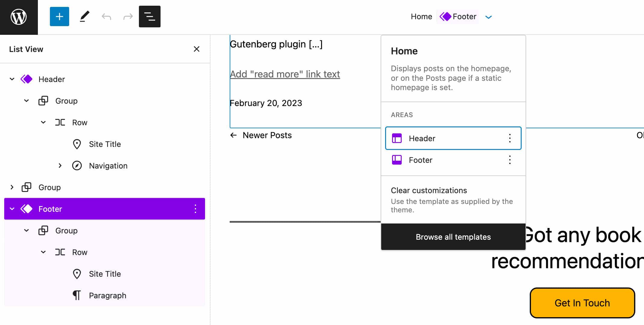Image resolution: width=644 pixels, height=325 pixels.
Task: Click the redo arrow icon
Action: click(x=127, y=17)
